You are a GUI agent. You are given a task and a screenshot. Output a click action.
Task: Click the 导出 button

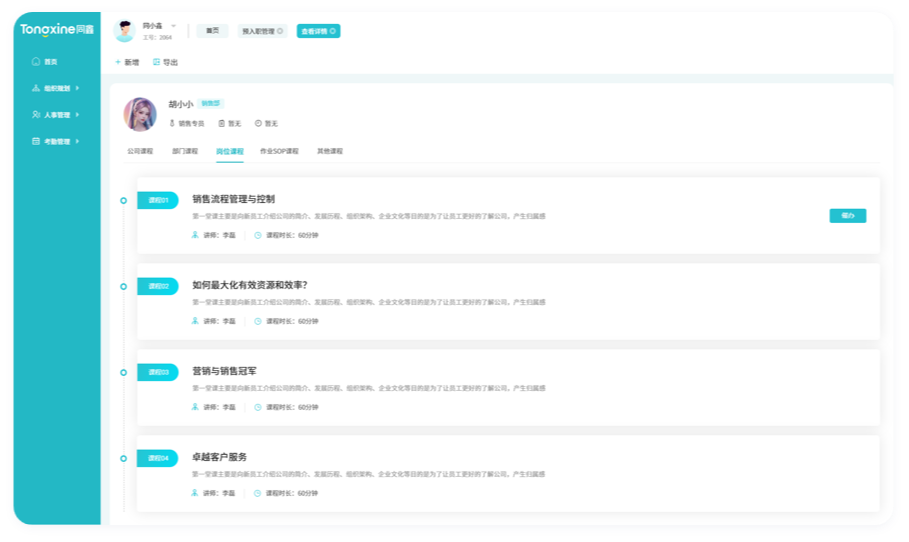coord(165,62)
